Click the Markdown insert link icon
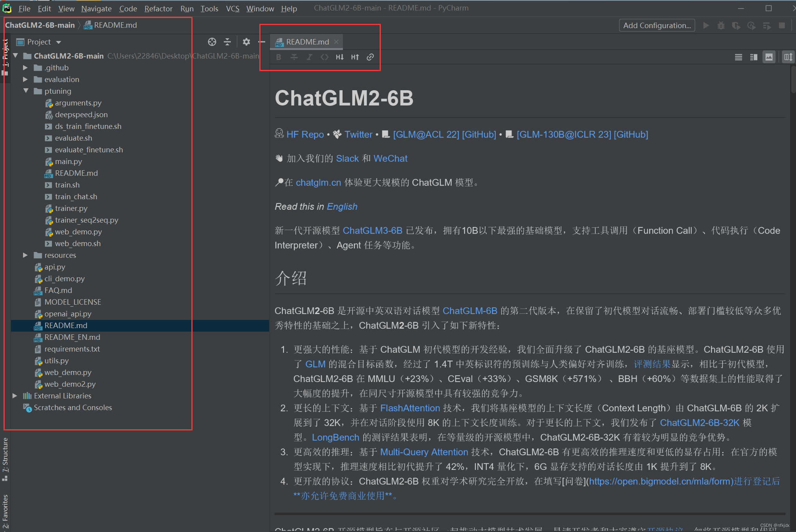The width and height of the screenshot is (796, 532). [370, 57]
